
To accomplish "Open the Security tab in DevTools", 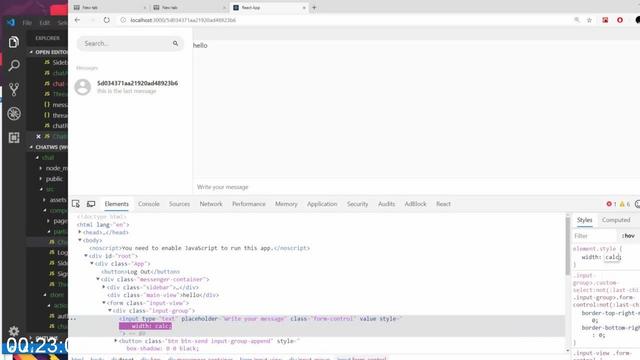I will pos(358,204).
